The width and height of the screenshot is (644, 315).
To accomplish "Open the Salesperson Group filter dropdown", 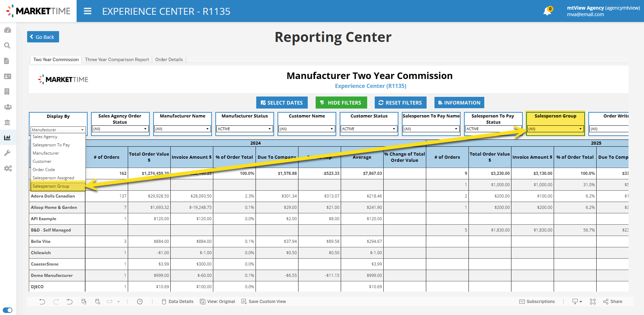I will tap(555, 129).
